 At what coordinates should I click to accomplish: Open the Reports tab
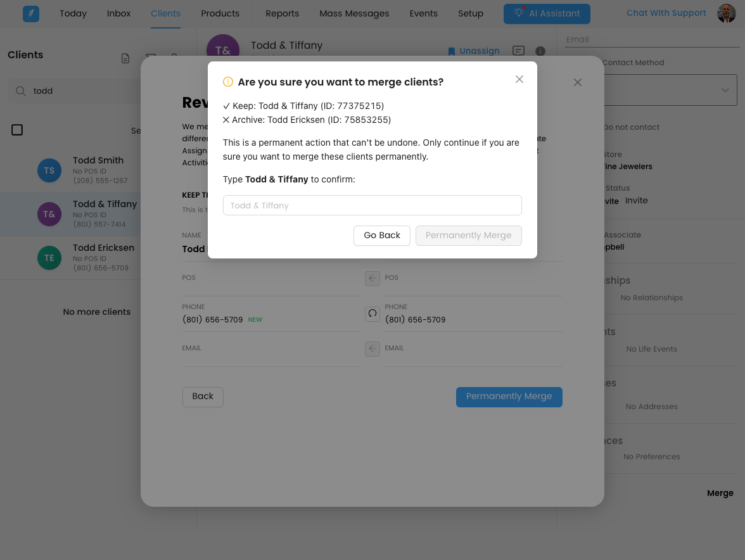tap(283, 14)
